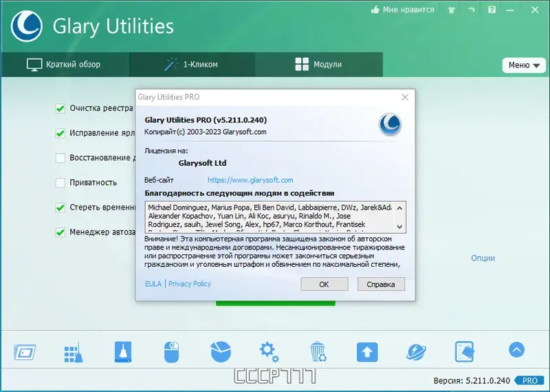The image size is (550, 392).
Task: Switch to the 'Модули' tab
Action: click(318, 65)
